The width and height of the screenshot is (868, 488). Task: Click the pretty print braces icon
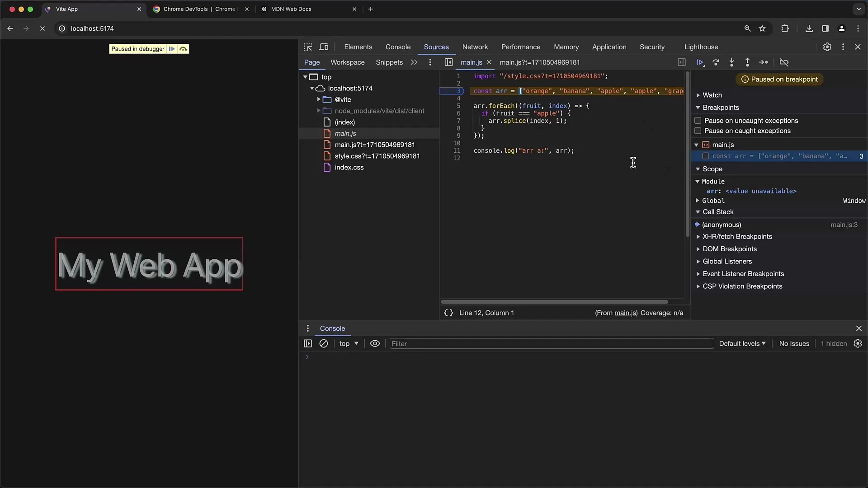point(448,313)
